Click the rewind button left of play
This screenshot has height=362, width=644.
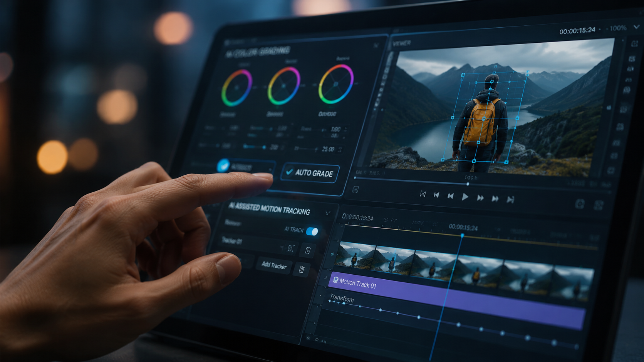click(x=450, y=196)
